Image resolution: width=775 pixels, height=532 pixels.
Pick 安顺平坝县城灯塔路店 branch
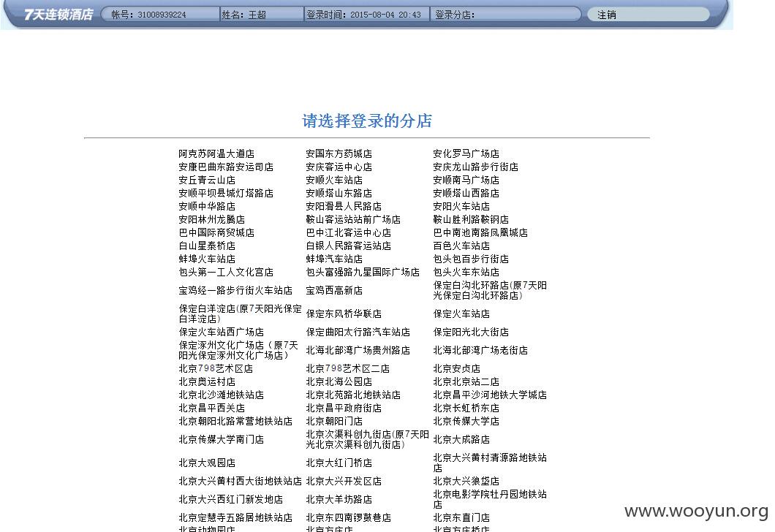[226, 193]
